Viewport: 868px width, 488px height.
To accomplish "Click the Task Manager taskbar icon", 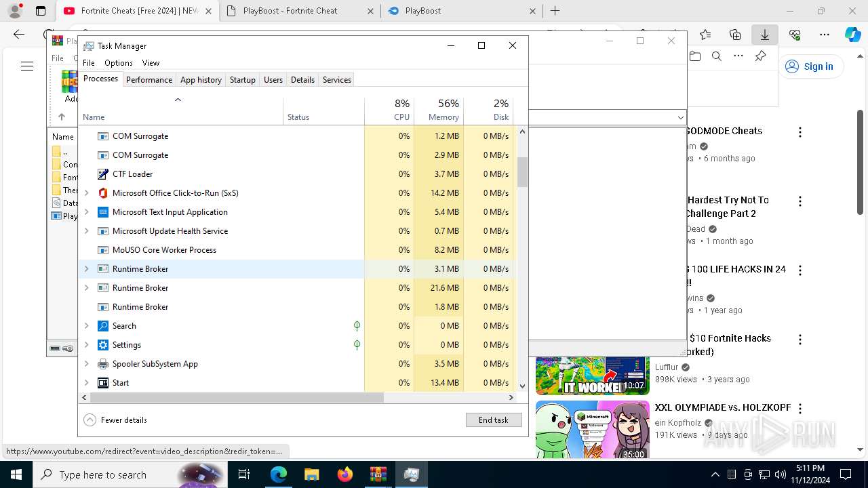I will [411, 474].
